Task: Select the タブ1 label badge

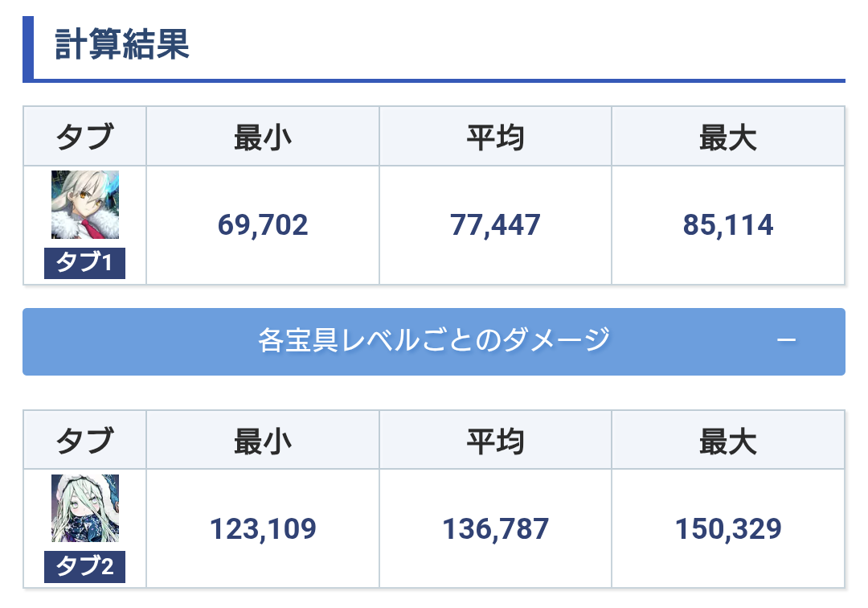Action: pyautogui.click(x=84, y=263)
